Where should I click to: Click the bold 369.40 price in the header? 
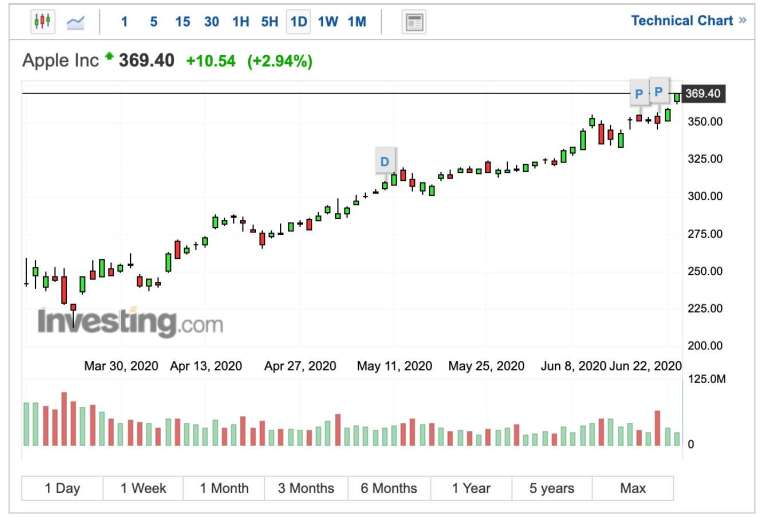click(x=147, y=61)
